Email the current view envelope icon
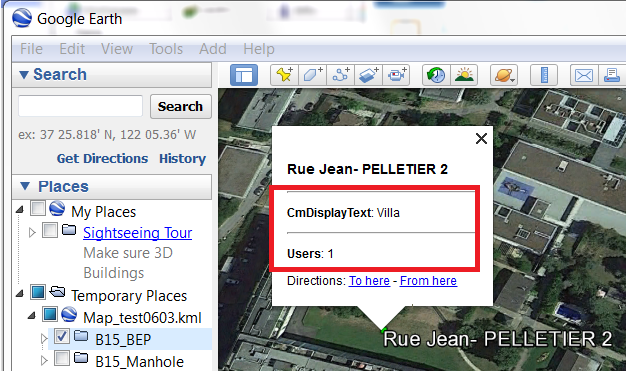 584,75
